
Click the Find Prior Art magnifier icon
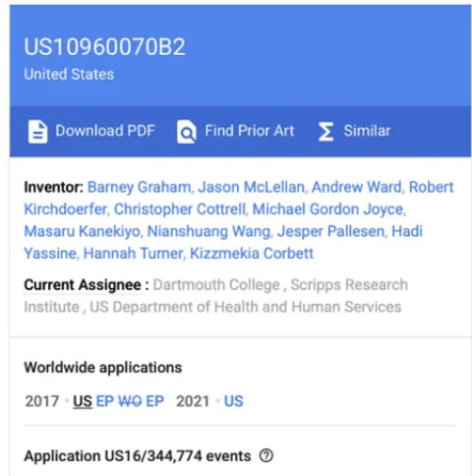pos(187,132)
